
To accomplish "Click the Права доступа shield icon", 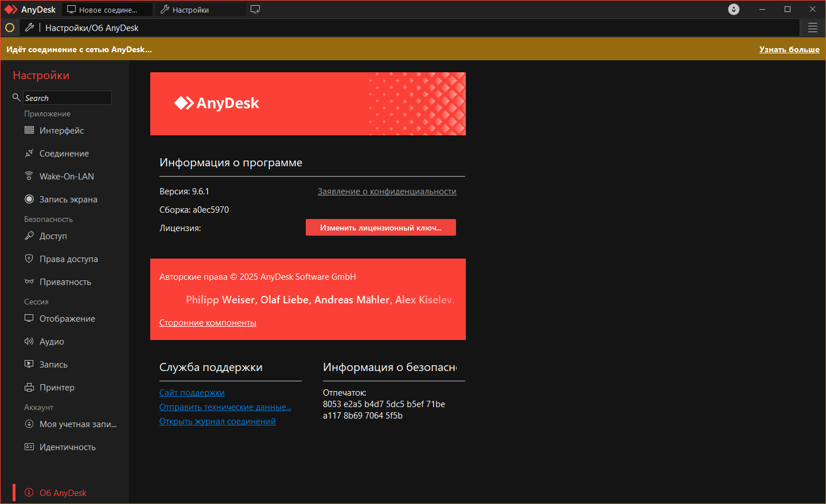I will pos(29,259).
